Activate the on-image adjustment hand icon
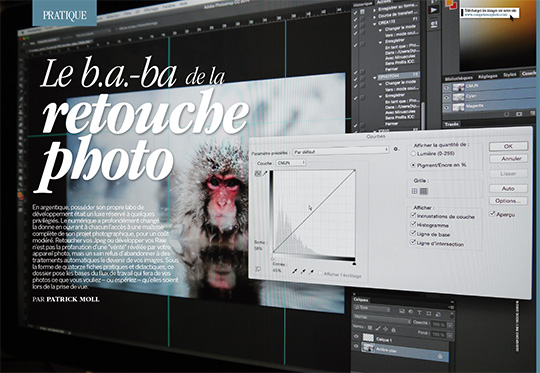Viewport: 540px width, 373px height. coord(257,269)
